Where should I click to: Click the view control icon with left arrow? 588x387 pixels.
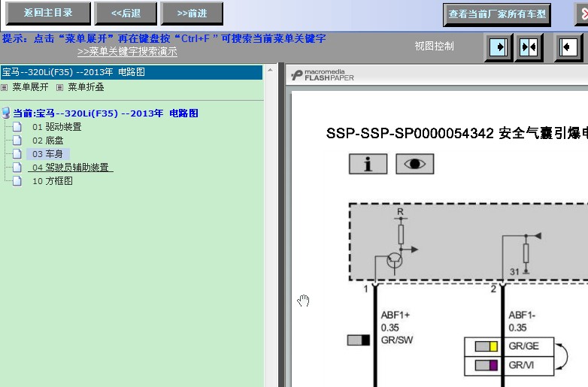568,47
